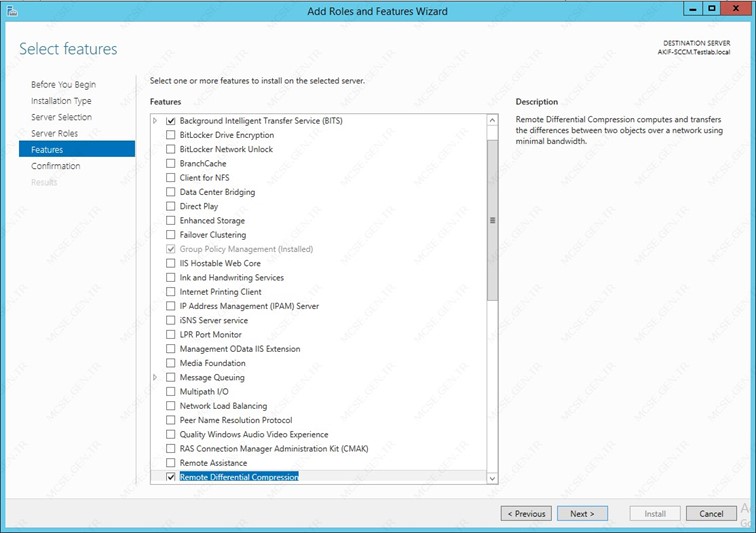Viewport: 756px width, 533px height.
Task: Select the Features step in sidebar
Action: (x=77, y=149)
